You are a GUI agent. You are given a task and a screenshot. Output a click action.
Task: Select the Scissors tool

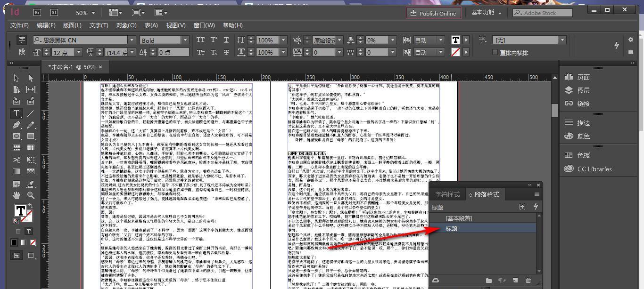coord(17,160)
